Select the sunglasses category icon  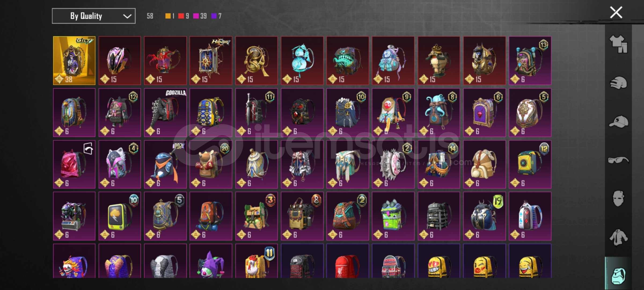(x=618, y=160)
